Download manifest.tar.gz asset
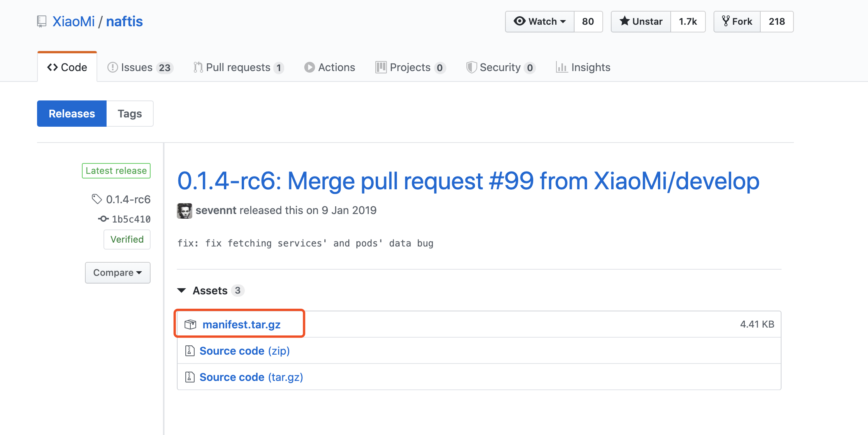The width and height of the screenshot is (868, 435). coord(241,325)
